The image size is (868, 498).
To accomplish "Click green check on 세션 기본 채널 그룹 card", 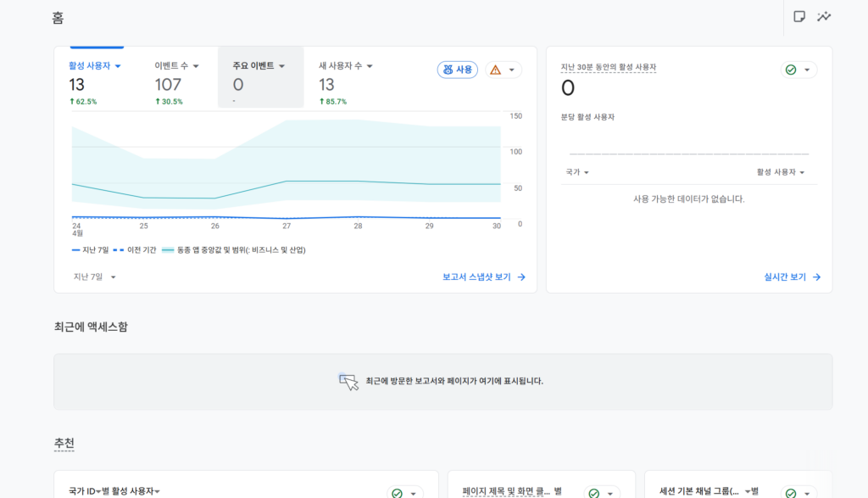I will coord(791,493).
